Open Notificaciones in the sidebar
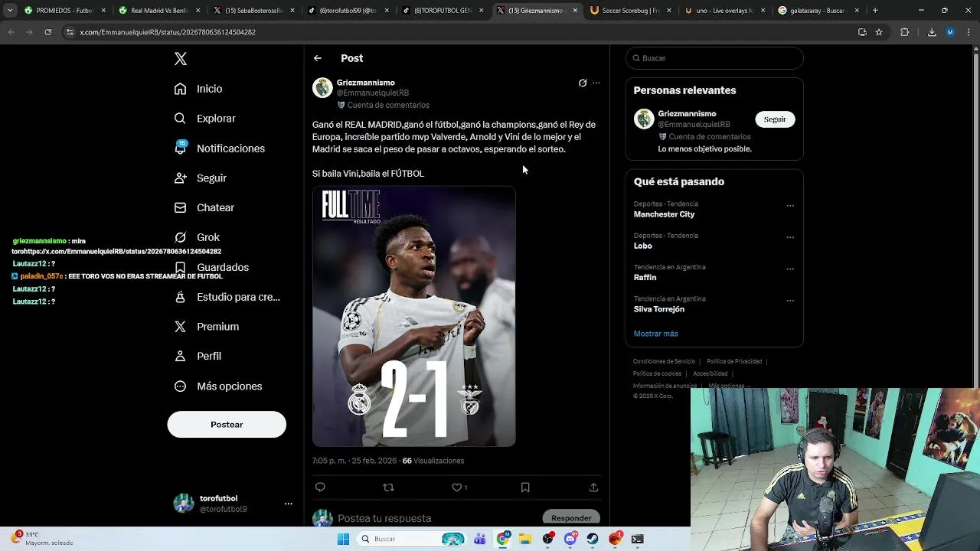Image resolution: width=980 pixels, height=551 pixels. click(x=219, y=148)
